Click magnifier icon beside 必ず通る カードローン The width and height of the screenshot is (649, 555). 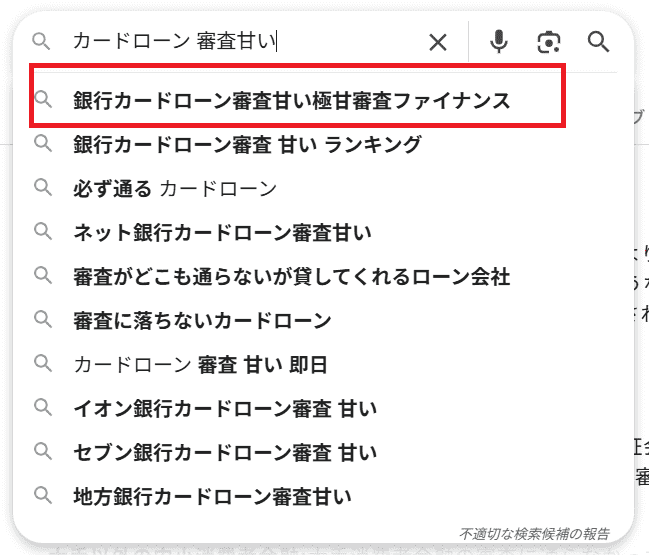coord(42,187)
